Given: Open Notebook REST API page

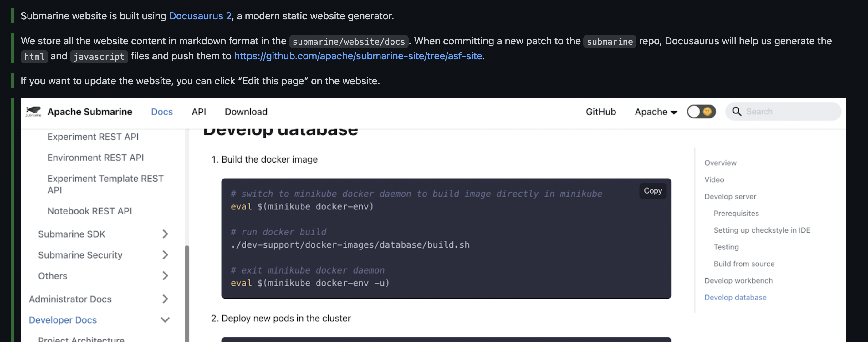Looking at the screenshot, I should pos(89,211).
